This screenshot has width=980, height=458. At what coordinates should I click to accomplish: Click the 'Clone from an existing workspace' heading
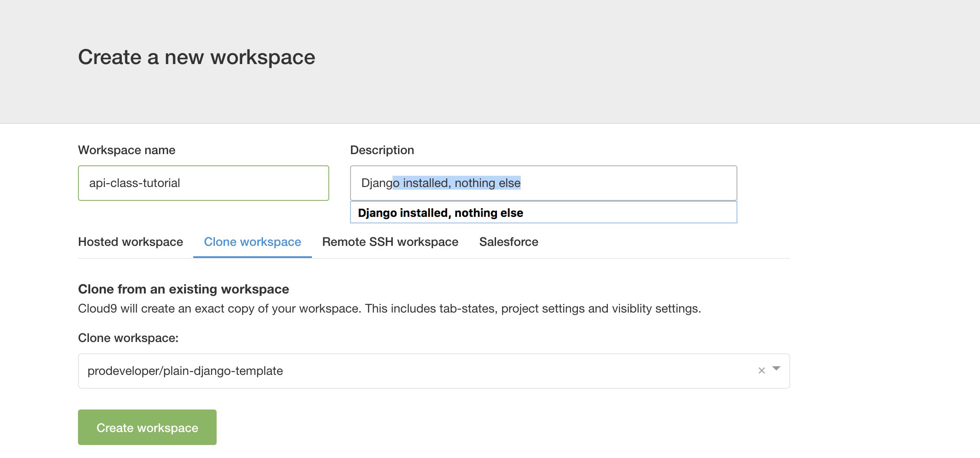(183, 289)
